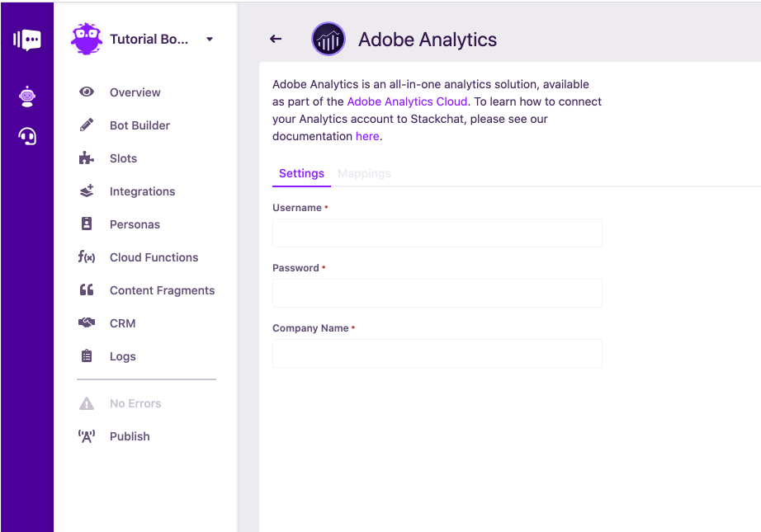Click the Adobe Analytics logo icon
761x532 pixels.
coord(328,39)
